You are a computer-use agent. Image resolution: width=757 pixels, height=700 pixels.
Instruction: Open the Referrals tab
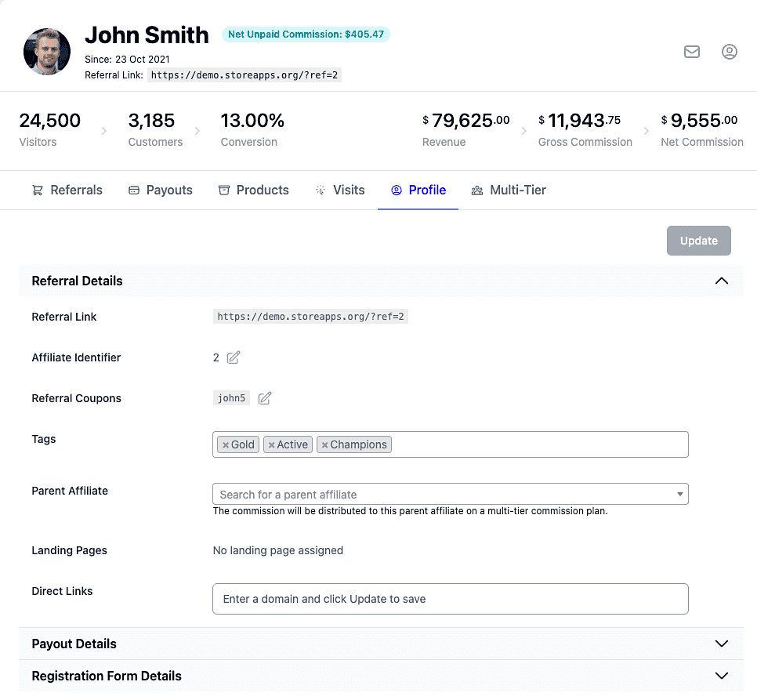click(x=67, y=190)
